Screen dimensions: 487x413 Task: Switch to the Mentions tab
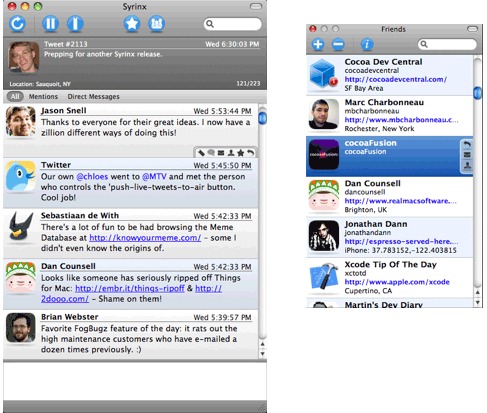(x=43, y=97)
